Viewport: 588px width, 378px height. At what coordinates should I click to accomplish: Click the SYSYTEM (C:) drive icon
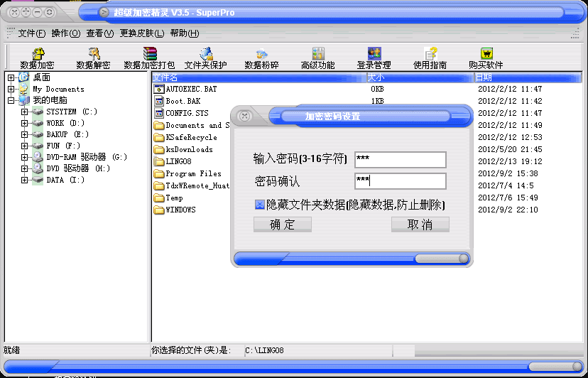[38, 112]
